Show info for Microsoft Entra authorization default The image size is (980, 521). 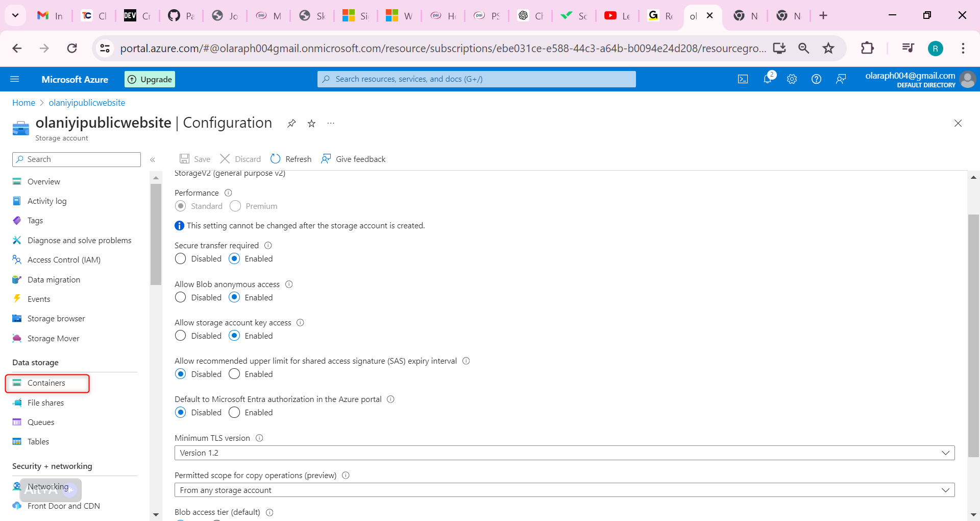pos(390,399)
